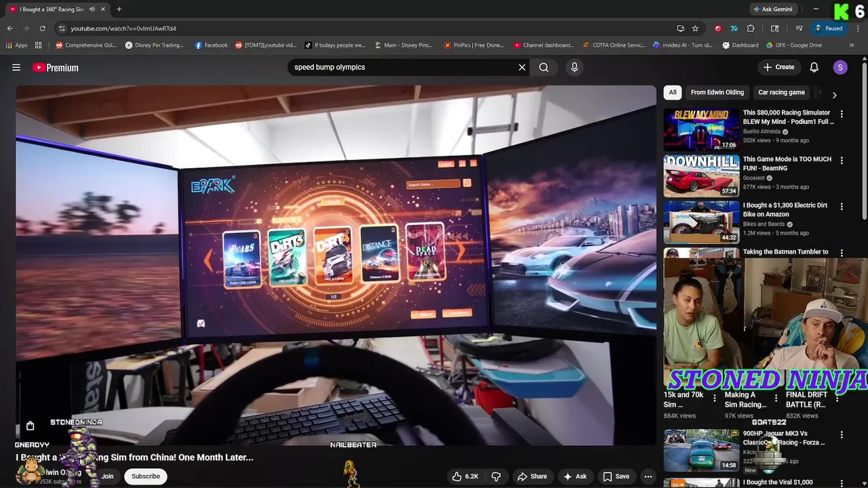Open Taking the Batman Tumbler title
Viewport: 868px width, 488px height.
click(x=785, y=251)
